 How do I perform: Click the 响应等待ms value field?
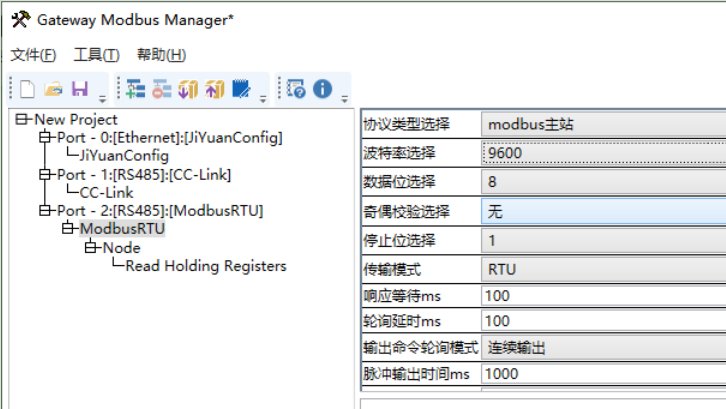click(604, 296)
